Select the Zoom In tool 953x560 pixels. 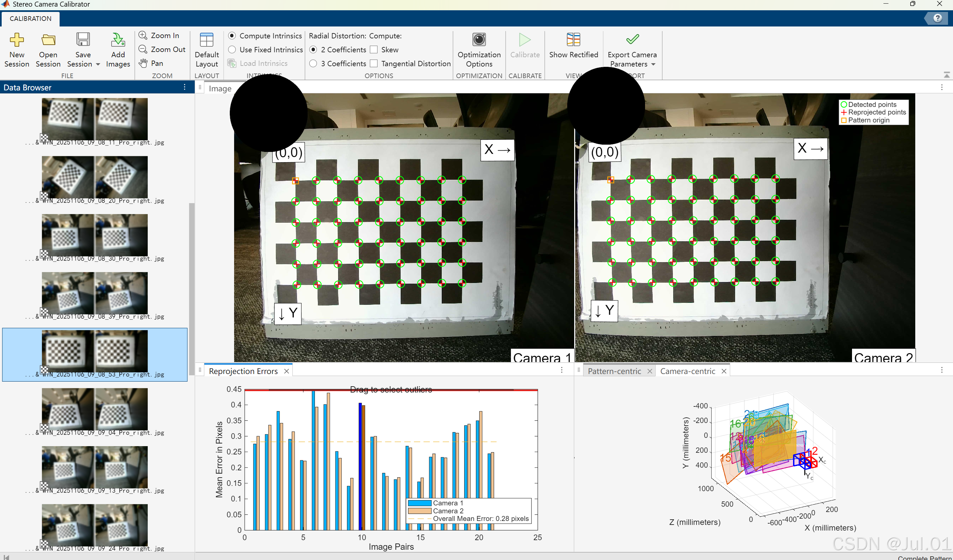[159, 35]
